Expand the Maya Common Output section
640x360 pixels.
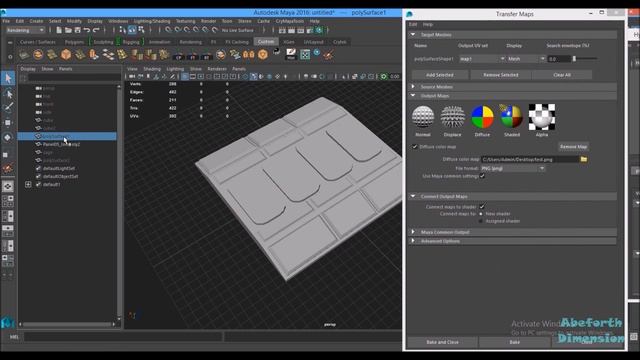click(413, 232)
